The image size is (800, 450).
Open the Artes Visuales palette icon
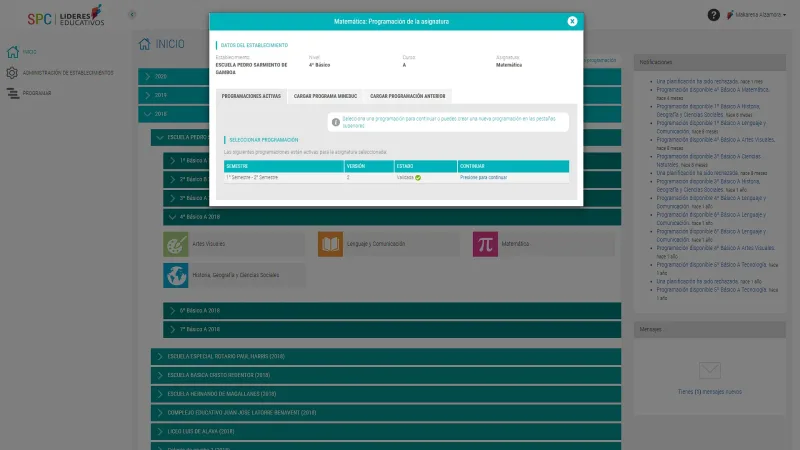point(176,244)
